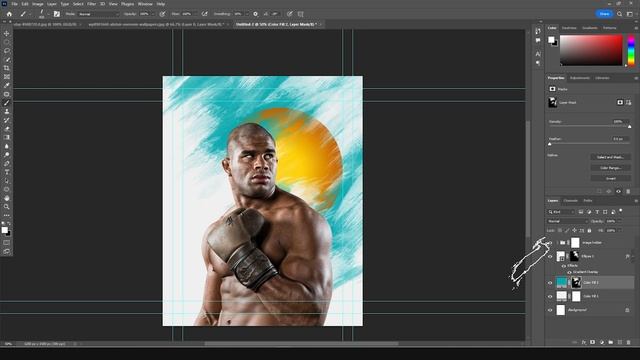
Task: Select the Zoom tool
Action: point(7,207)
